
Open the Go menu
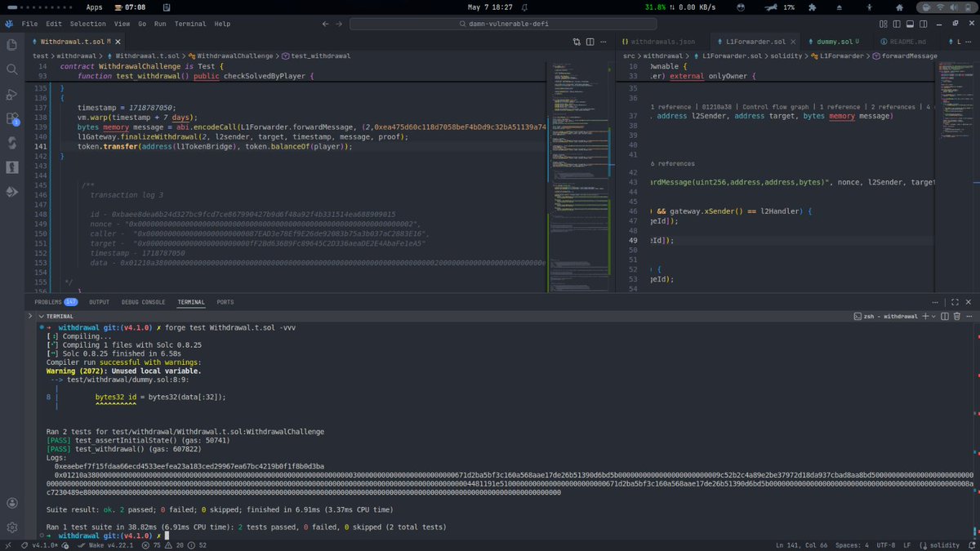[x=142, y=24]
